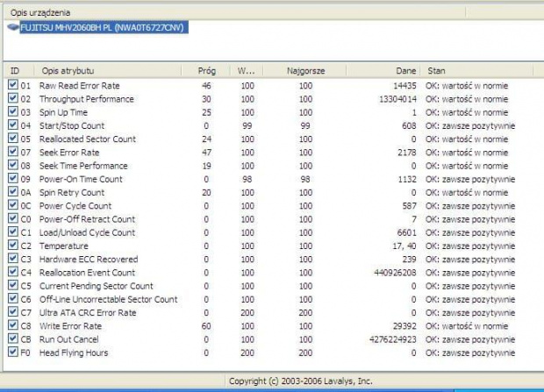Sort by the Opis atrybutu column header

click(108, 71)
